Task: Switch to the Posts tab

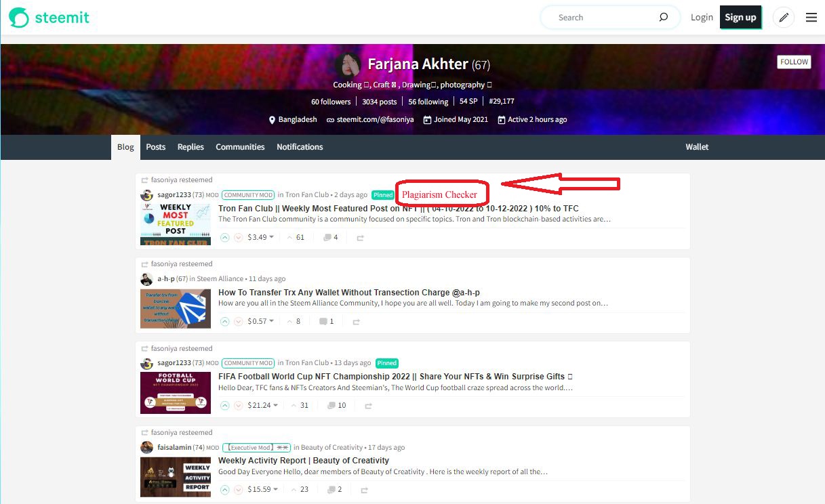Action: 156,147
